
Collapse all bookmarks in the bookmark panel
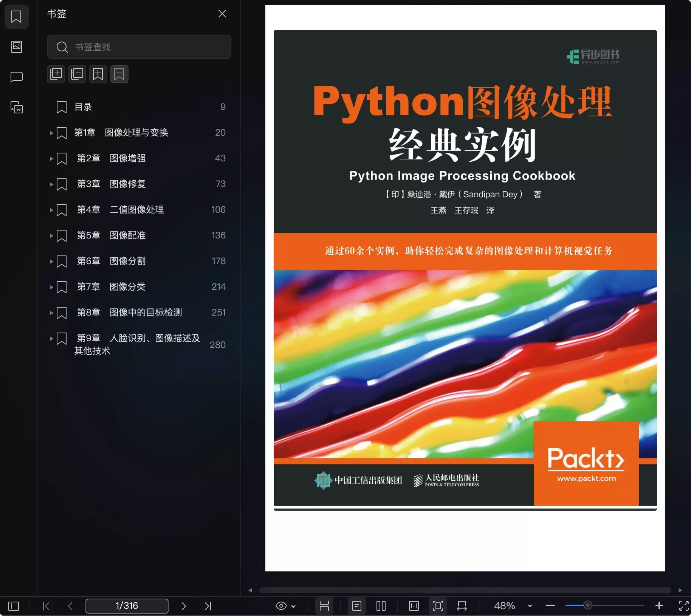pyautogui.click(x=77, y=74)
